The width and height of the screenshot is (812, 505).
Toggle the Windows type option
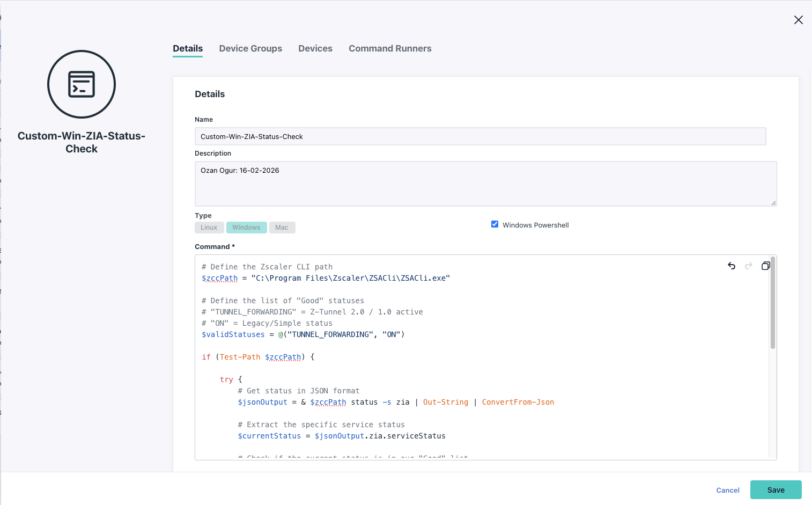coord(246,228)
